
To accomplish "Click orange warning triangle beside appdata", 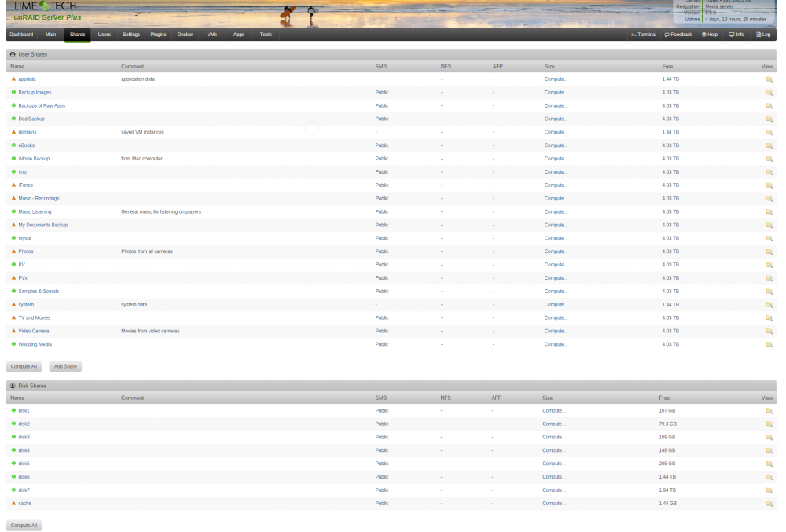I will [13, 79].
